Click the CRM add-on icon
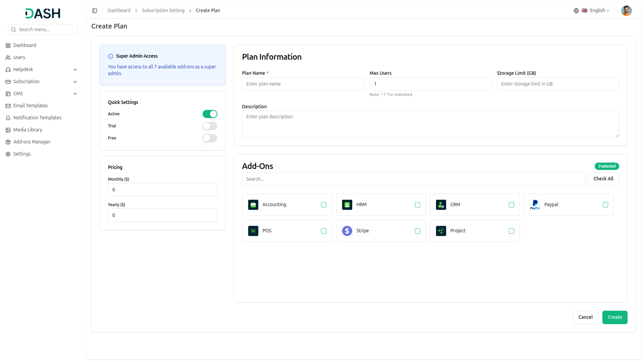Viewport: 644px width, 362px height. coord(441,205)
